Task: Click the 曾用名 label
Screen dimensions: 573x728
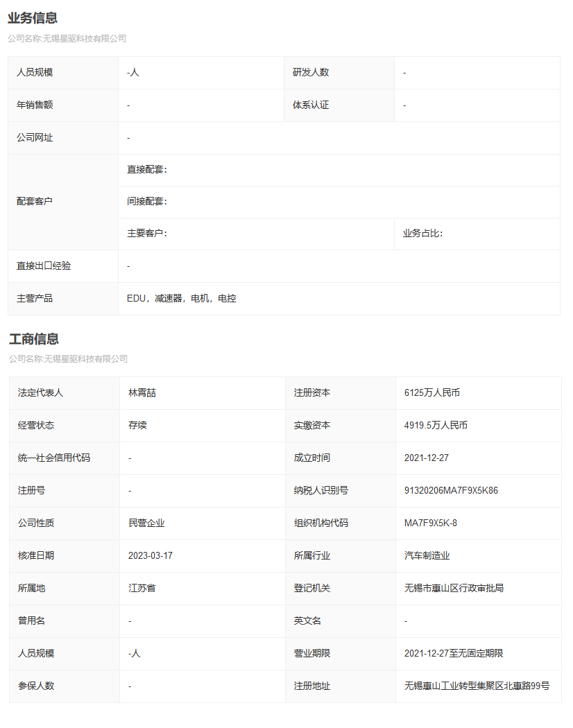Action: (x=32, y=621)
